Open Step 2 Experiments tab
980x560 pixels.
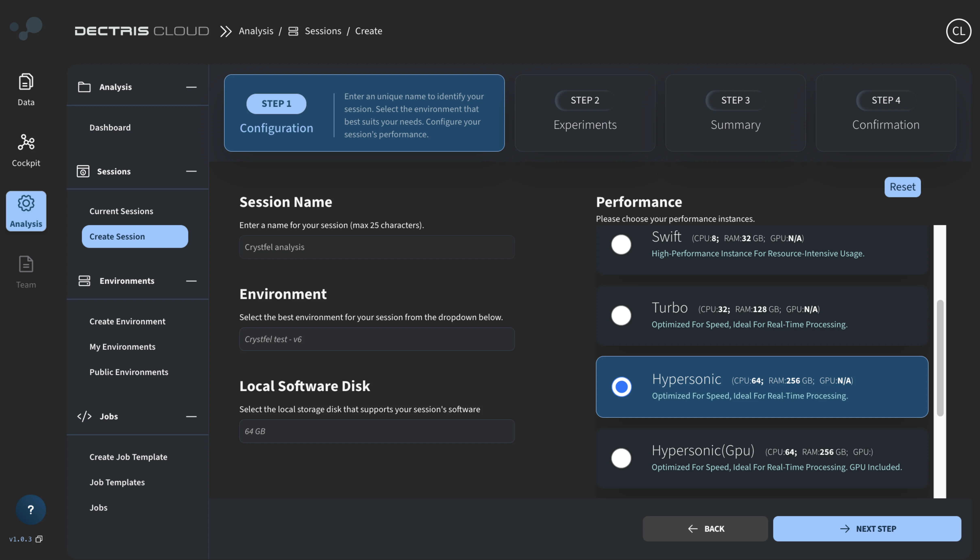pos(585,113)
